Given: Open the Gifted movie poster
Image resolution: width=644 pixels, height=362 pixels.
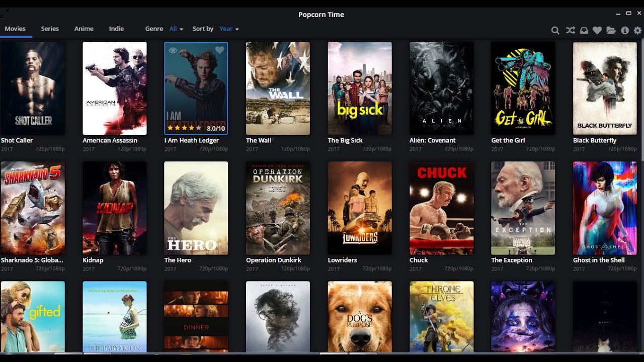Looking at the screenshot, I should pyautogui.click(x=33, y=317).
